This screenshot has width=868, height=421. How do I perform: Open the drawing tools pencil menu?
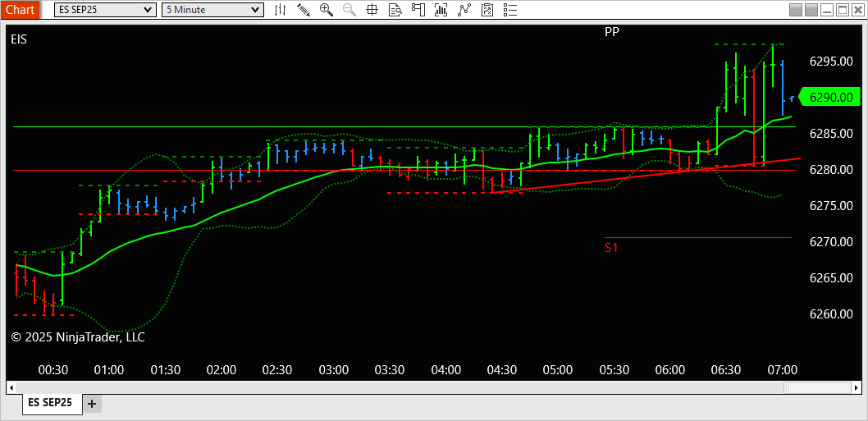304,9
